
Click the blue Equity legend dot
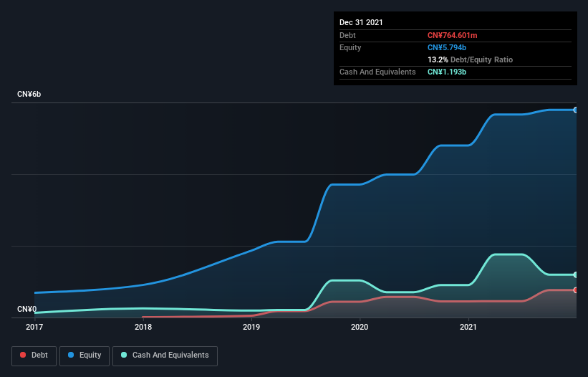coord(71,355)
